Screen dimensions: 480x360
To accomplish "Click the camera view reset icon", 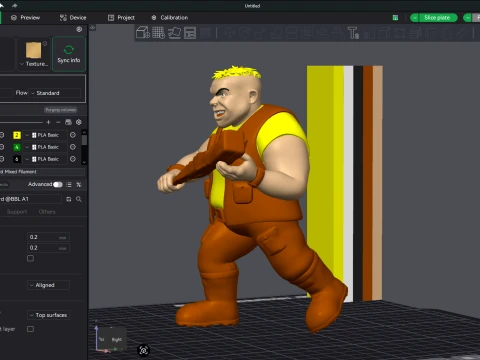I will [144, 350].
